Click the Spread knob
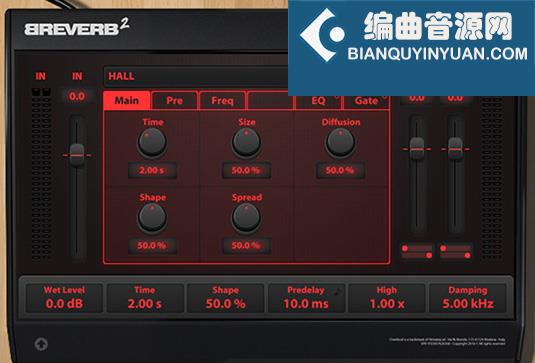Image resolution: width=535 pixels, height=363 pixels. 246,218
